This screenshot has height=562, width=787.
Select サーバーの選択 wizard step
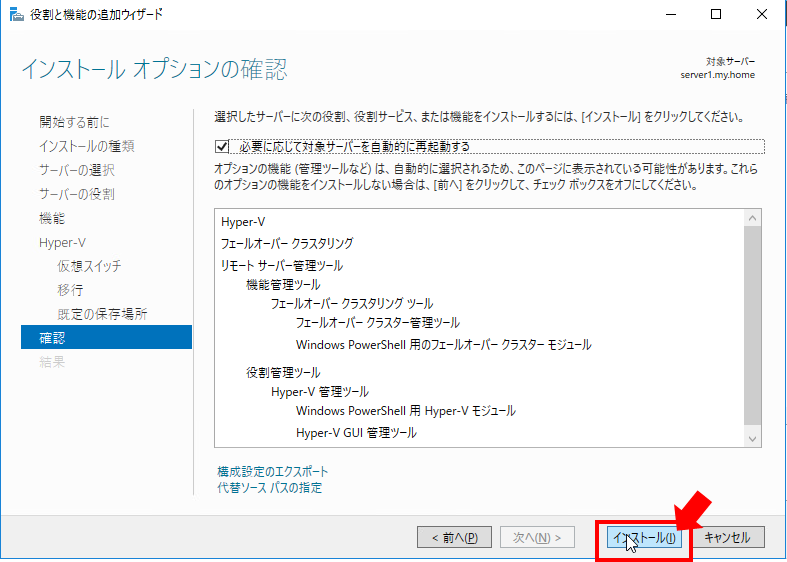(77, 170)
